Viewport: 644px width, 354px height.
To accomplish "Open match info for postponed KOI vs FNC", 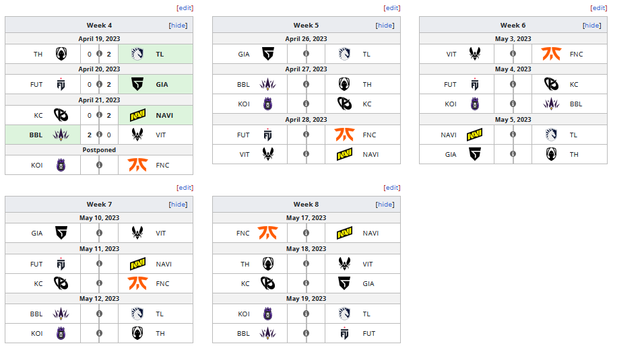I will [x=99, y=164].
